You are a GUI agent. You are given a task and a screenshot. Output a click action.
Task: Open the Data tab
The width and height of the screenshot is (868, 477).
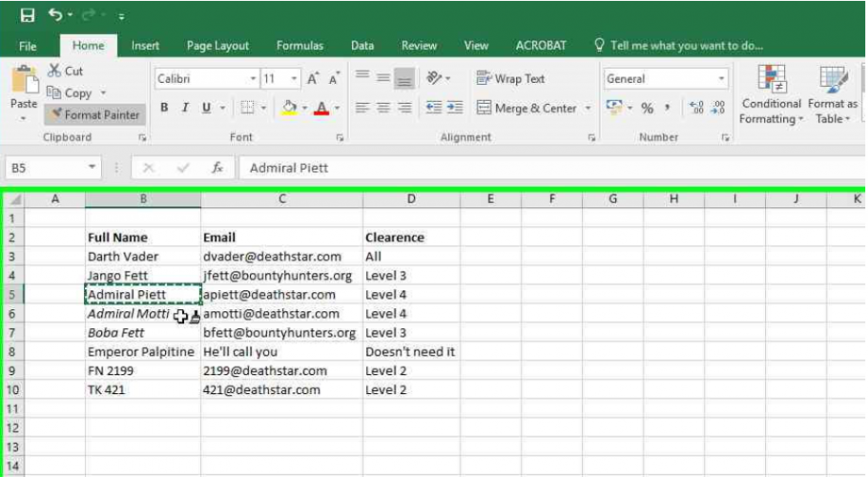[362, 45]
